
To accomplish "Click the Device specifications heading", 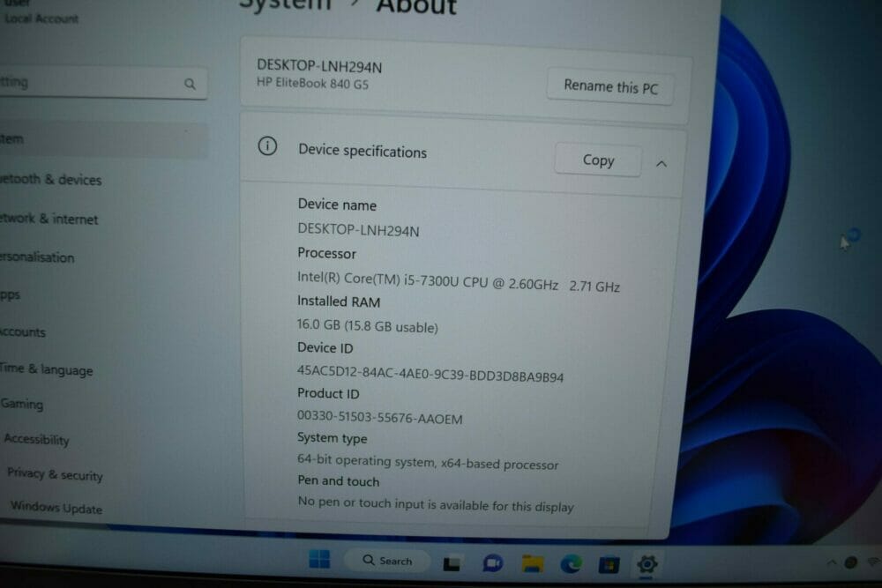I will (x=363, y=151).
